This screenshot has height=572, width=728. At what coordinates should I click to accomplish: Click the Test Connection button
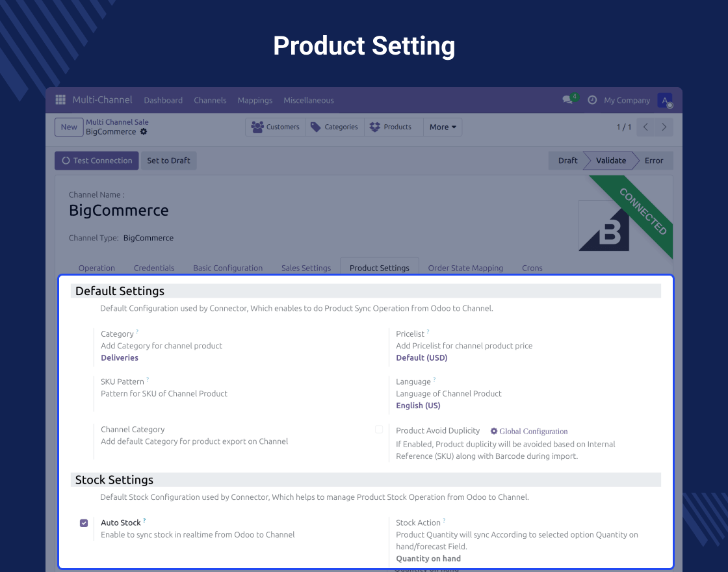[x=97, y=161]
